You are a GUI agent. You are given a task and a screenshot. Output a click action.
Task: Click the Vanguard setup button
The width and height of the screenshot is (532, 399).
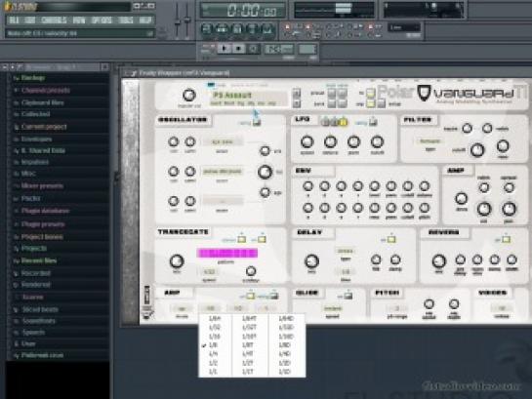point(382,103)
